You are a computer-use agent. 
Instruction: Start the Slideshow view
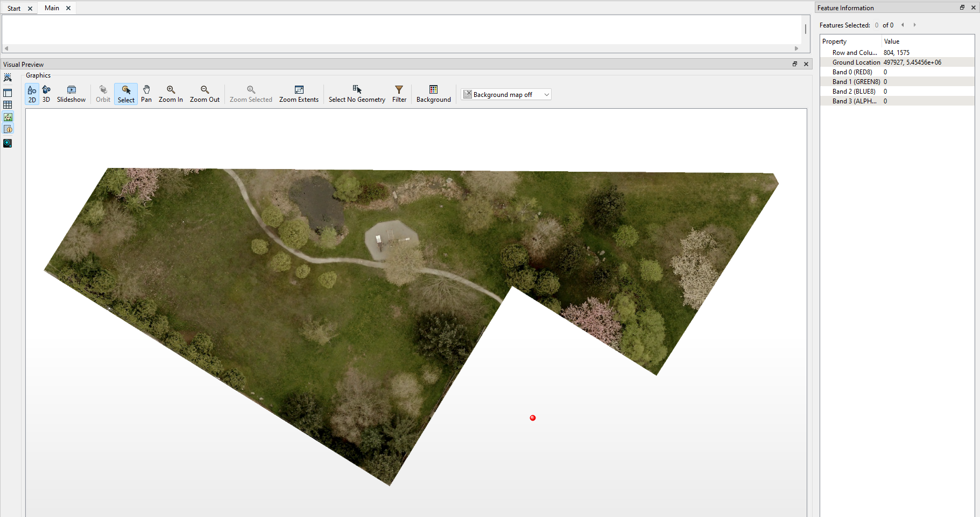click(71, 94)
